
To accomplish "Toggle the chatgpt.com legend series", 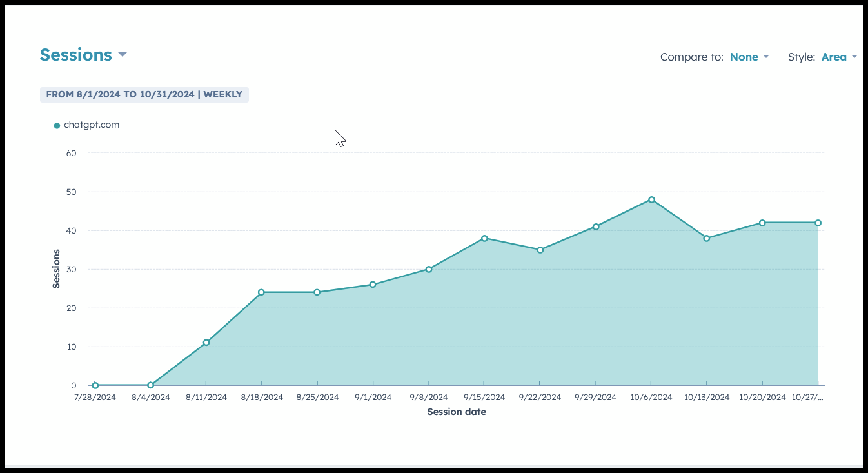I will [91, 125].
